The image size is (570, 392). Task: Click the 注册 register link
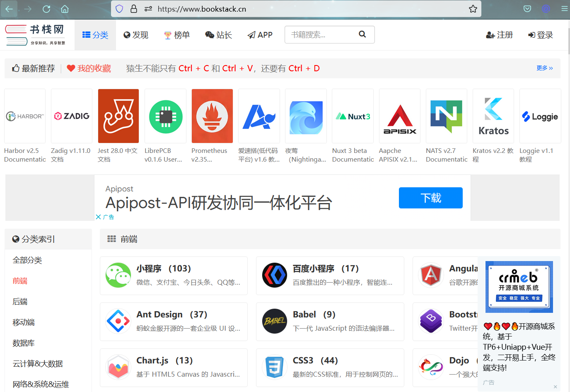tap(500, 35)
